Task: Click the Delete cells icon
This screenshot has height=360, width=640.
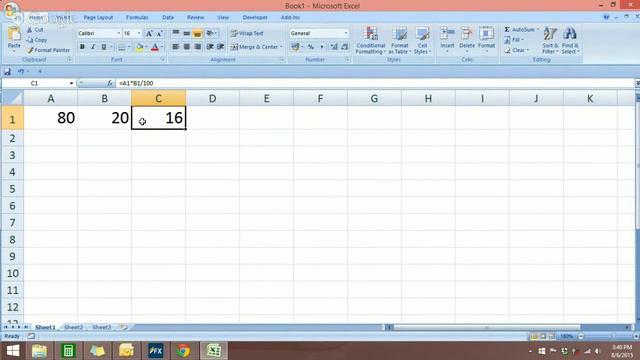Action: [467, 34]
